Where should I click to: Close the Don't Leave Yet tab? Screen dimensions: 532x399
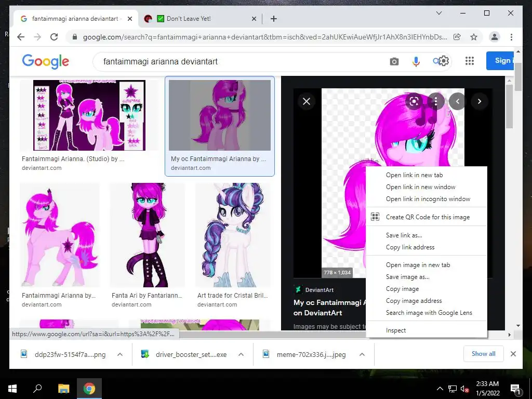tap(254, 19)
